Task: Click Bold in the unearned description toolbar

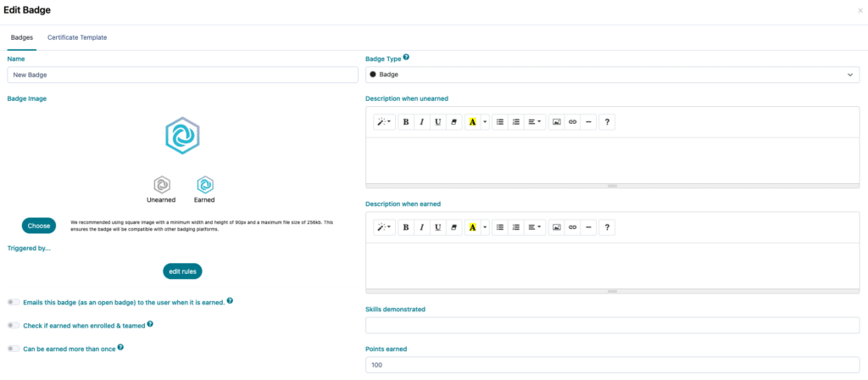Action: (406, 122)
